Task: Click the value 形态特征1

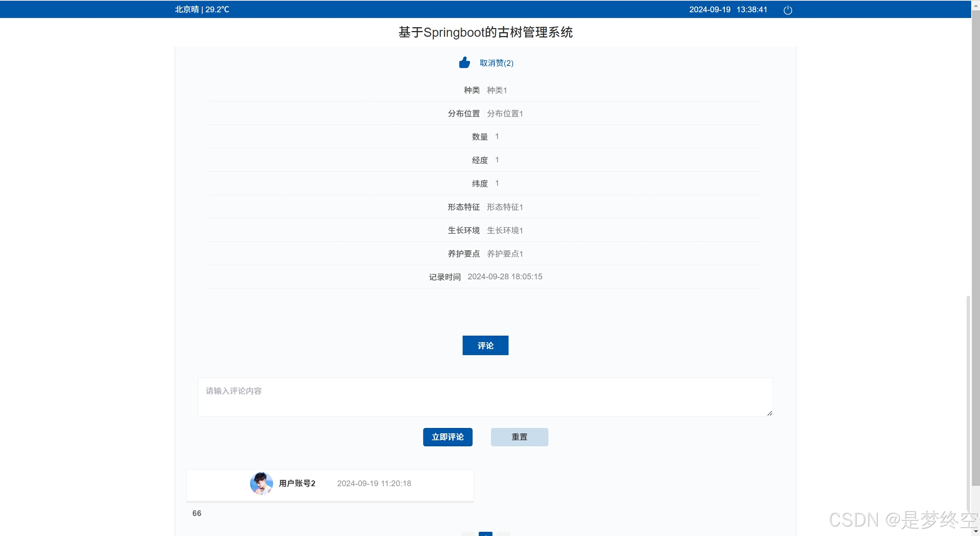Action: pyautogui.click(x=505, y=207)
